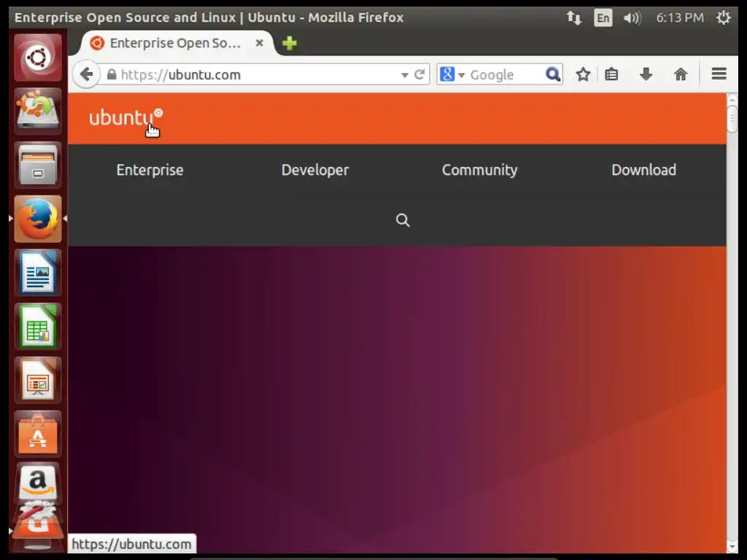Reload the page with the refresh icon

419,75
